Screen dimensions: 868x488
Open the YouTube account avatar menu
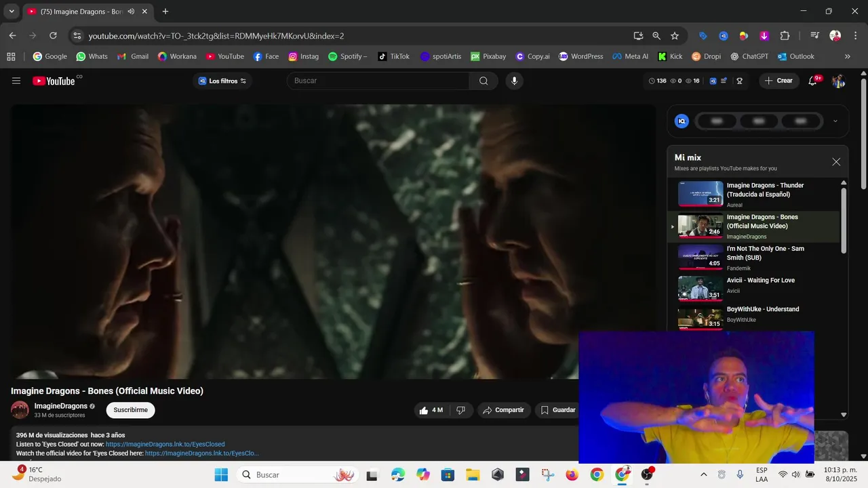pos(838,81)
